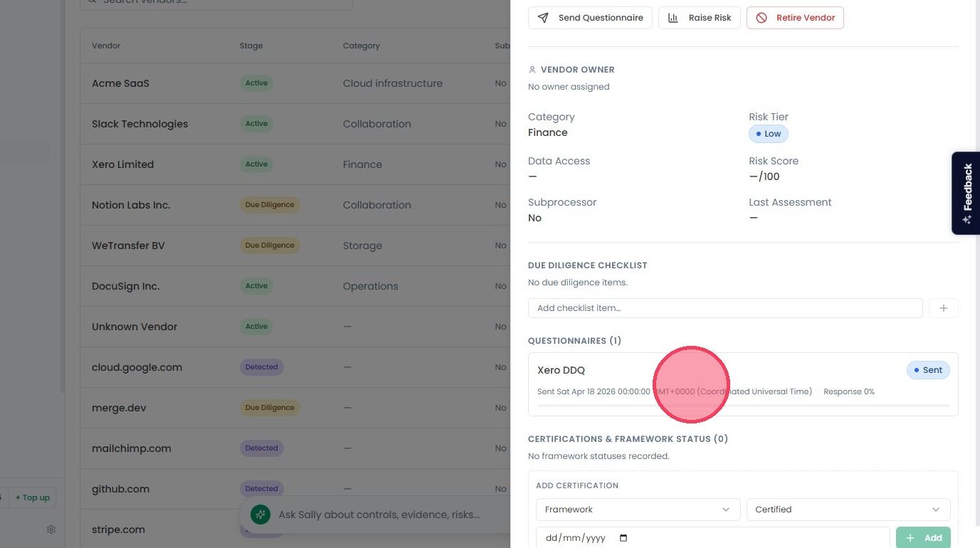Sort by the Category column header

[x=362, y=46]
